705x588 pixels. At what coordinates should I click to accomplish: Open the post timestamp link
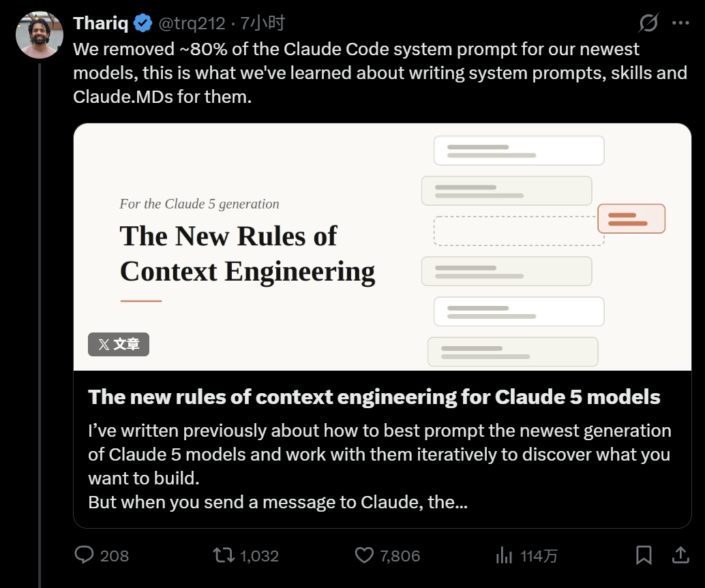tap(262, 23)
